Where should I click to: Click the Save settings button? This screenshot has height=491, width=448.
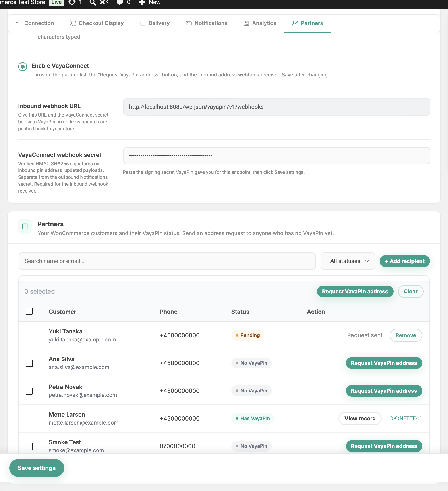pyautogui.click(x=37, y=468)
